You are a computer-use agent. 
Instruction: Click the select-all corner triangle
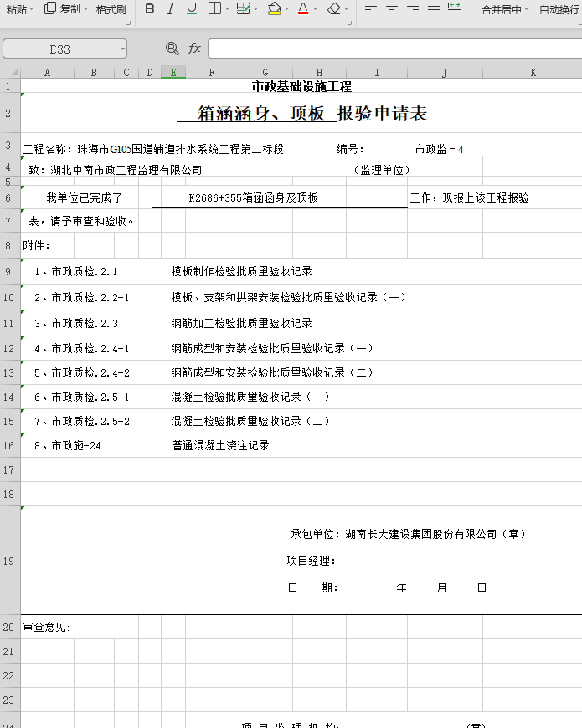(14, 73)
